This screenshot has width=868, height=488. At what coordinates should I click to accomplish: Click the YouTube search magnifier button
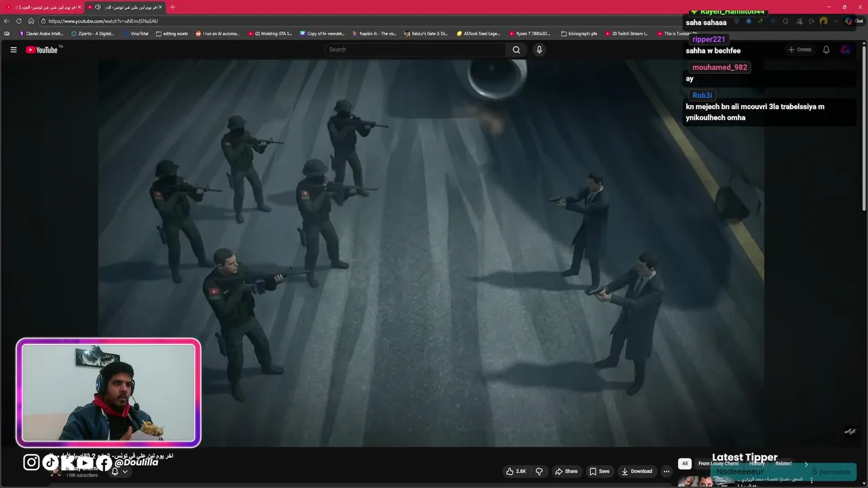point(516,49)
